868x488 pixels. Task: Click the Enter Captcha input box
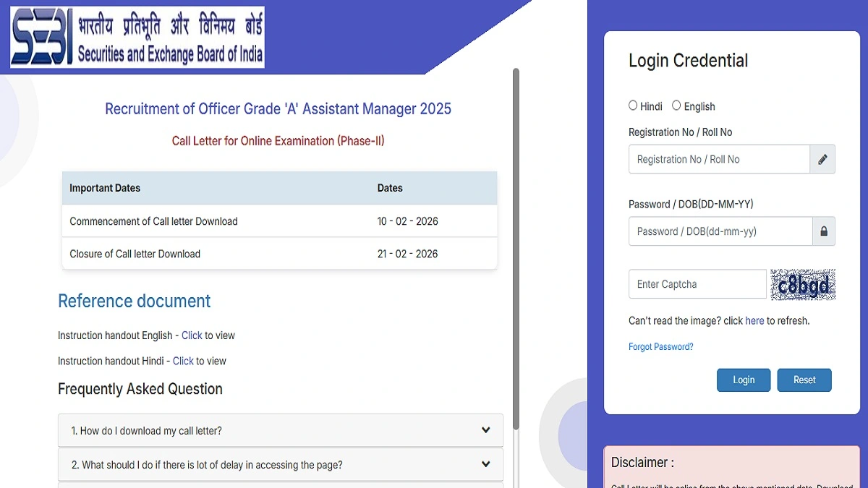697,284
